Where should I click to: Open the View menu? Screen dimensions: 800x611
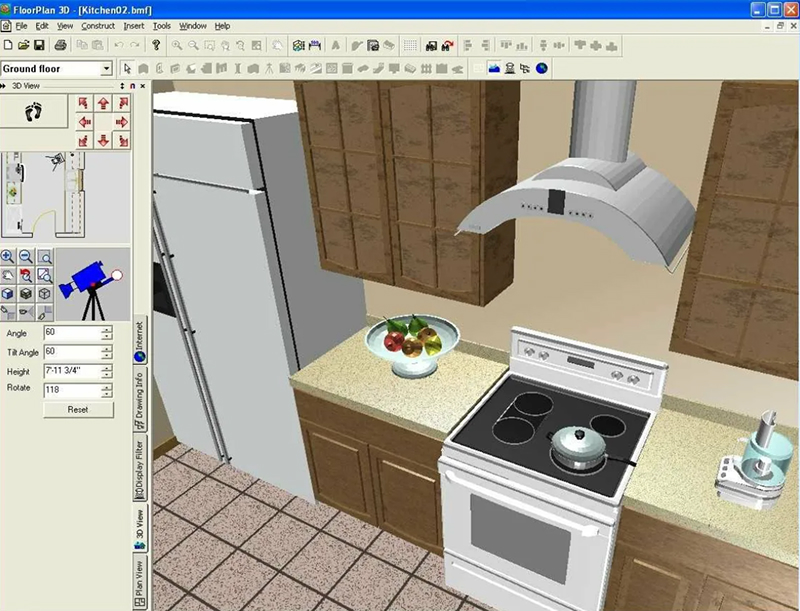pos(65,26)
